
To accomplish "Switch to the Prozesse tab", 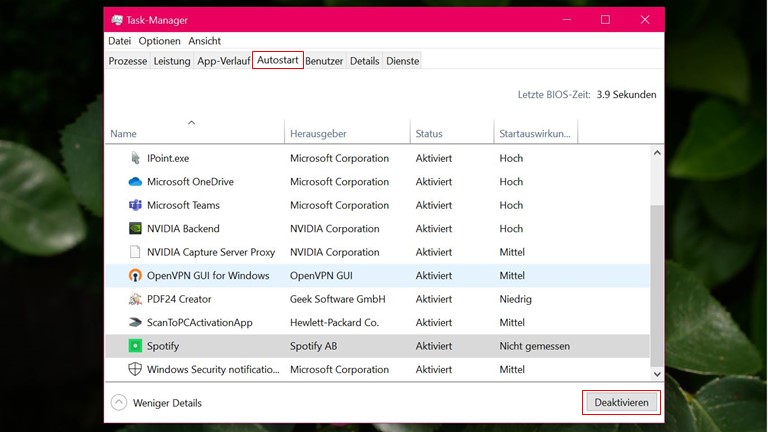I will tap(128, 61).
